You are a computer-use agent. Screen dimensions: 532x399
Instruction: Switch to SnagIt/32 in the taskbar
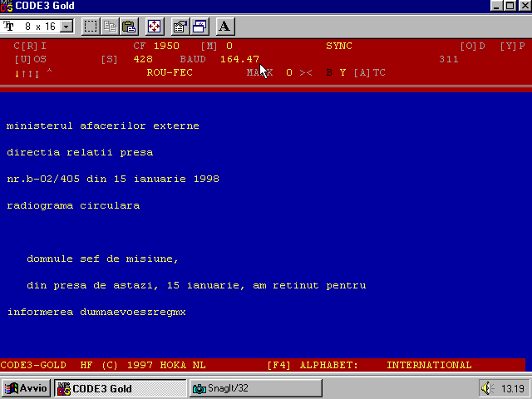tap(255, 388)
